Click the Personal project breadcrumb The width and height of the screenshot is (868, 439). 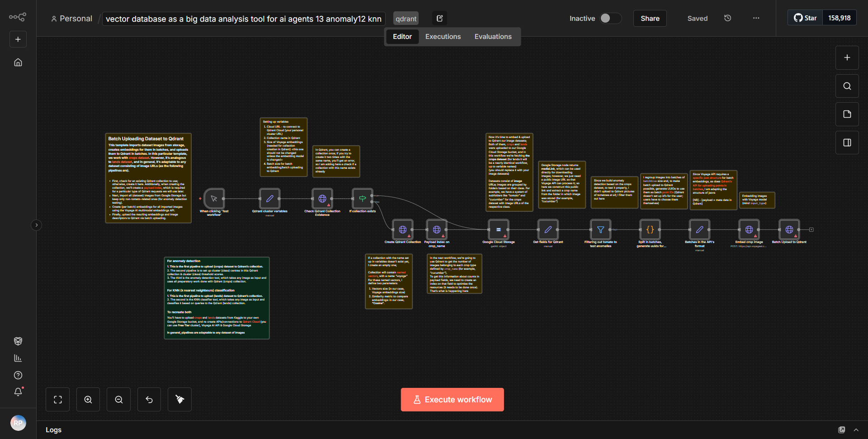click(x=71, y=19)
